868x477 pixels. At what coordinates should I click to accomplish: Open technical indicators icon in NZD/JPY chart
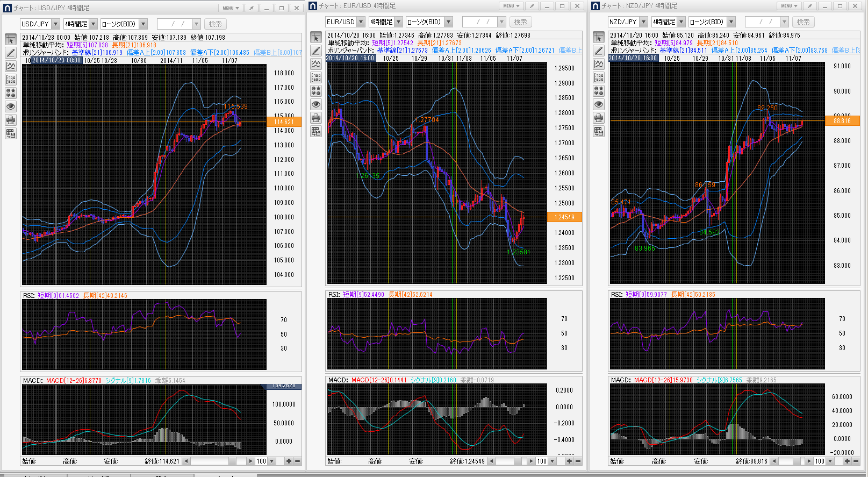coord(599,64)
